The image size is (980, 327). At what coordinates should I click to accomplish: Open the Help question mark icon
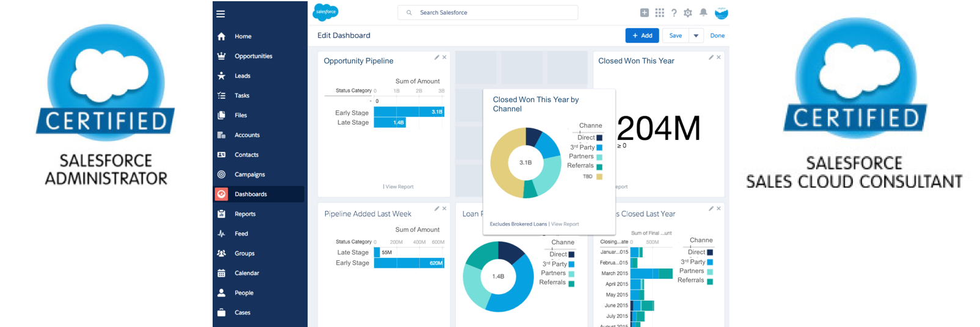pyautogui.click(x=674, y=13)
